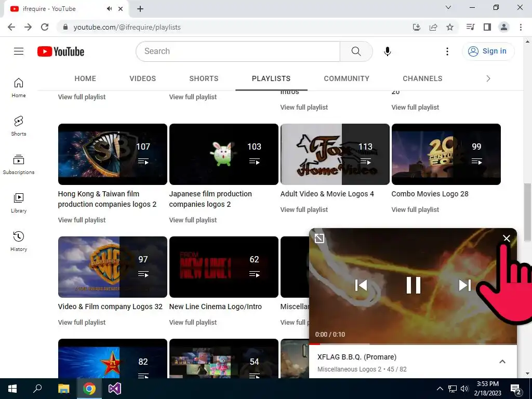This screenshot has height=399, width=532.
Task: Open Chrome three-dot menu
Action: [521, 27]
